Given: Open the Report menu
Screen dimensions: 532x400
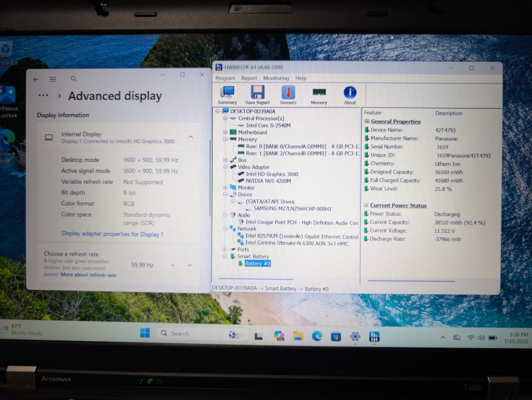Looking at the screenshot, I should click(249, 78).
